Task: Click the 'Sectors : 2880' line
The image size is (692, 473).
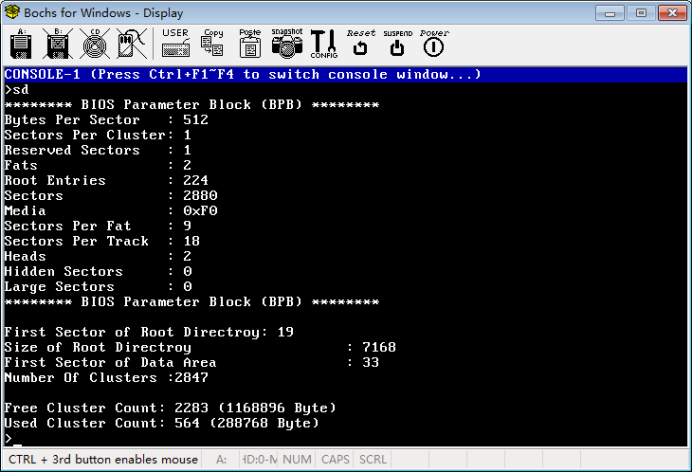Action: pos(111,195)
